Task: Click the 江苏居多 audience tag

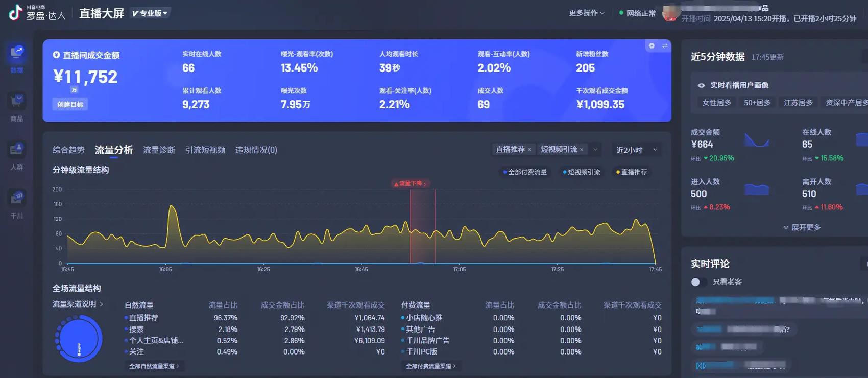Action: point(798,103)
